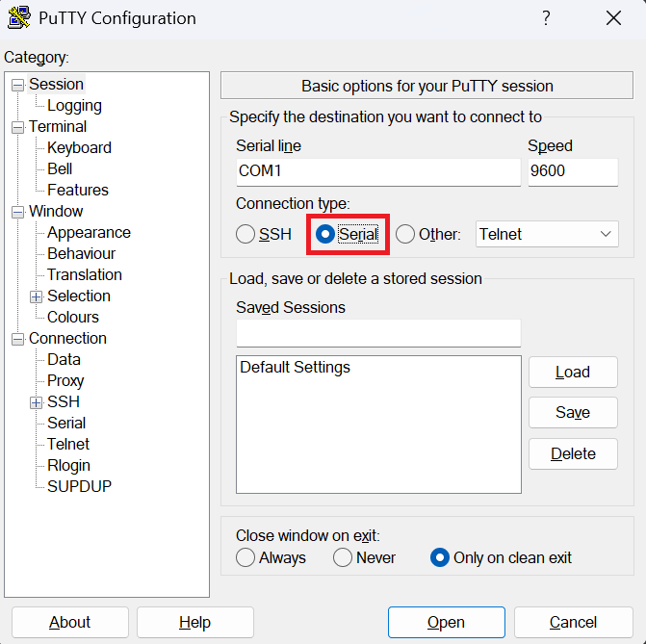Viewport: 646px width, 644px height.
Task: Expand the Selection tree node
Action: pyautogui.click(x=37, y=296)
